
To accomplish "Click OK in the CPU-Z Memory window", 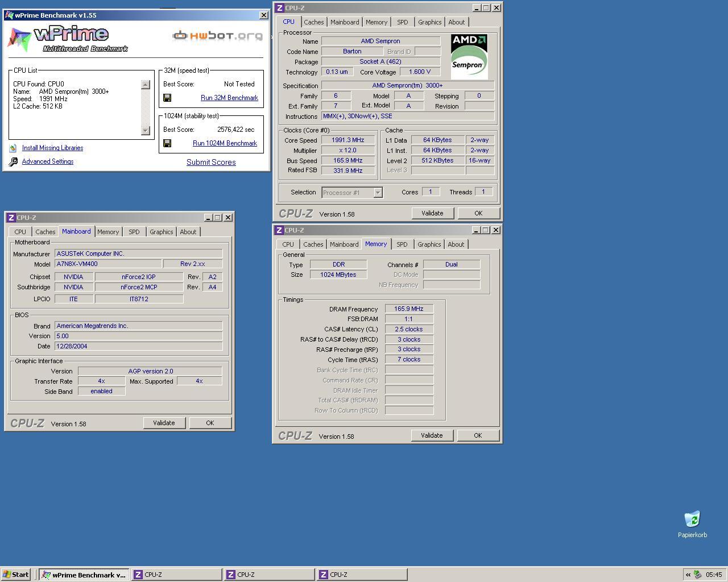I will (478, 435).
